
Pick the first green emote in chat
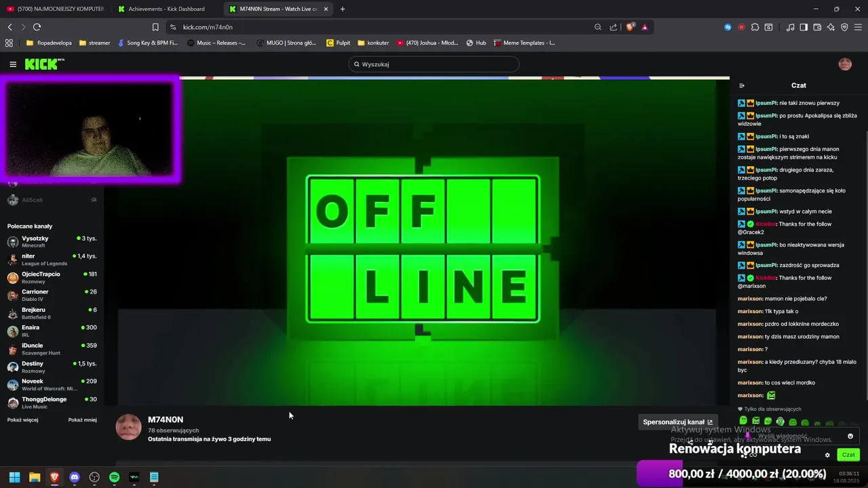pos(743,421)
